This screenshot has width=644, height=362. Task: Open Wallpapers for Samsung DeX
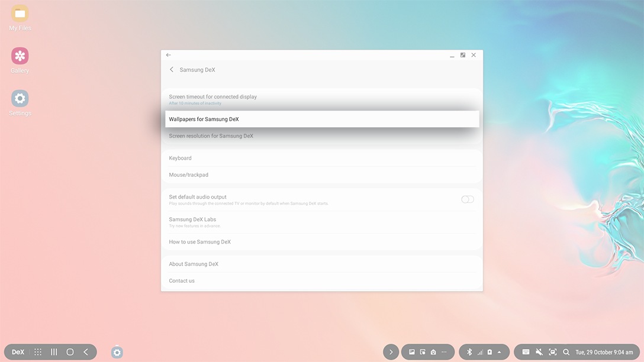tap(322, 119)
